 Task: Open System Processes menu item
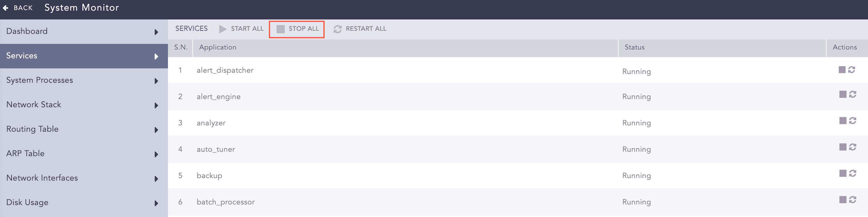[x=40, y=80]
